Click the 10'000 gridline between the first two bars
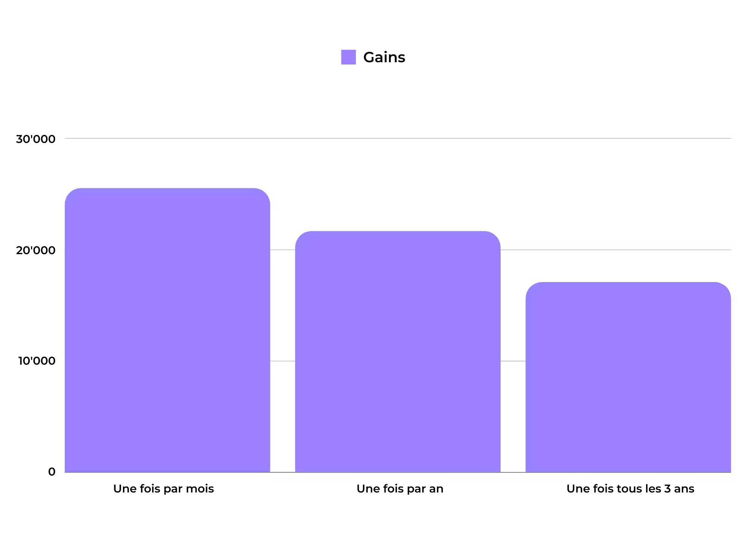The height and width of the screenshot is (560, 747). (x=283, y=361)
